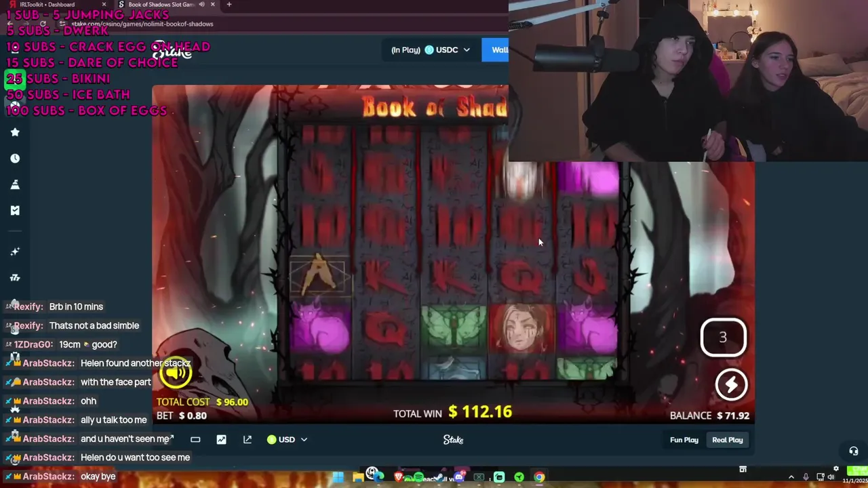
Task: Click the stake.com address bar URL
Action: click(x=142, y=24)
